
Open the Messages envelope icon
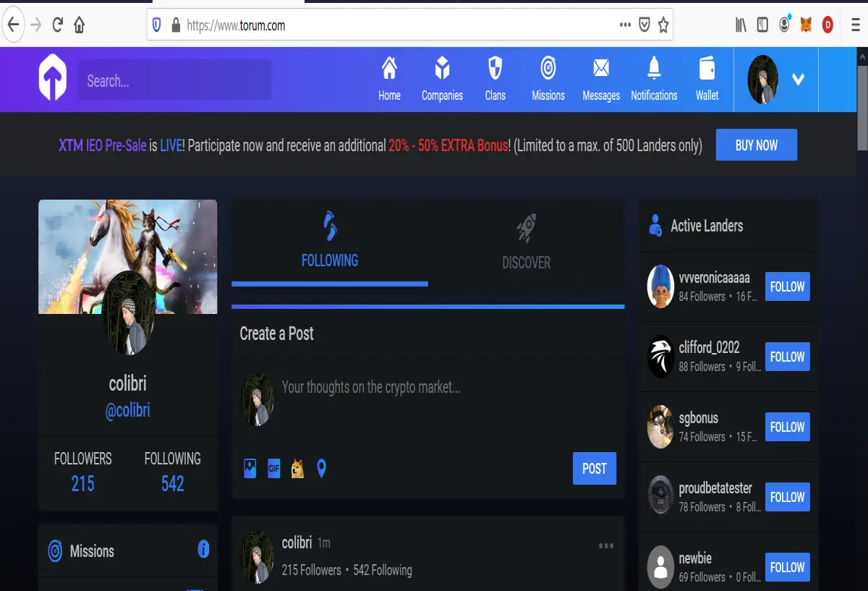pyautogui.click(x=601, y=69)
